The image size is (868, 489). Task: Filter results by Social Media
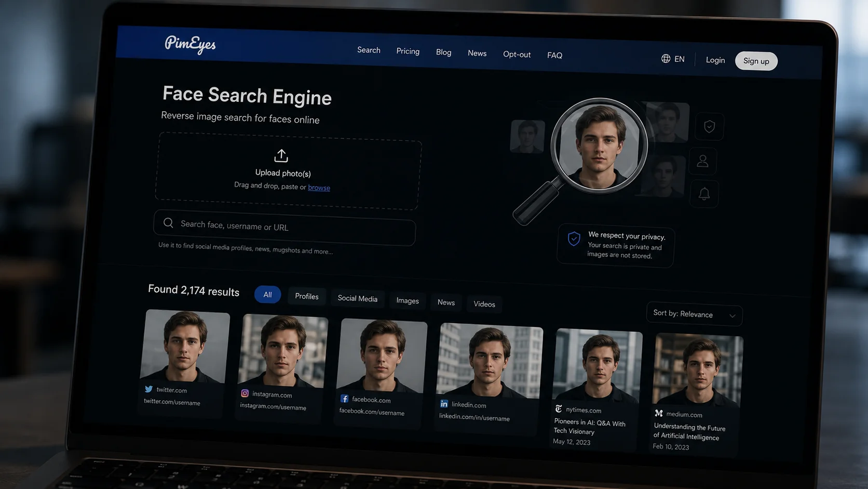coord(358,298)
